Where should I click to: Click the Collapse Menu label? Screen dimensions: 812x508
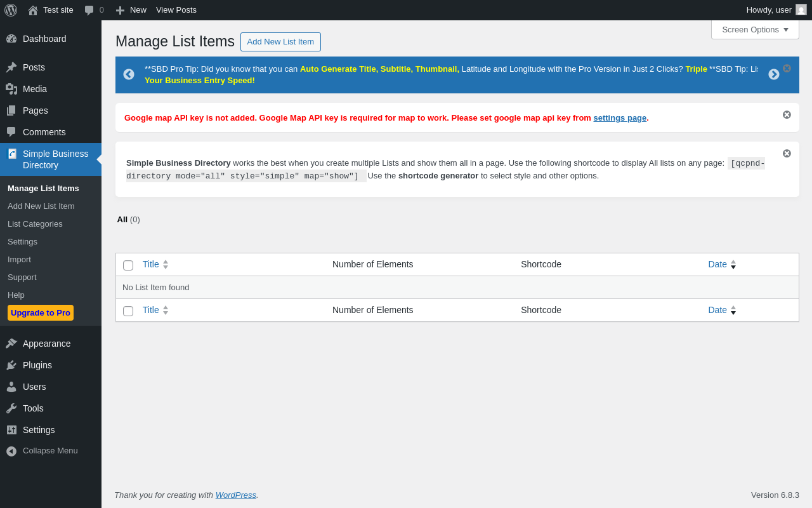point(50,450)
